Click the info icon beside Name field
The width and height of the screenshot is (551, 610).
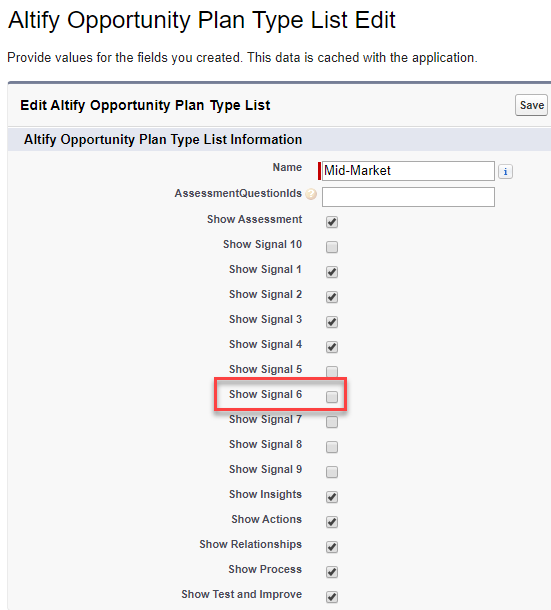[x=505, y=172]
